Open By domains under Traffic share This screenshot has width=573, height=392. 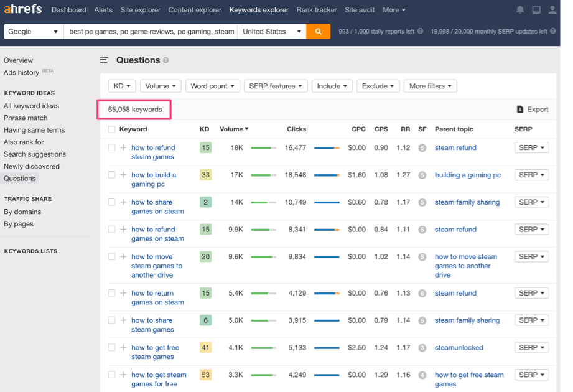click(22, 212)
